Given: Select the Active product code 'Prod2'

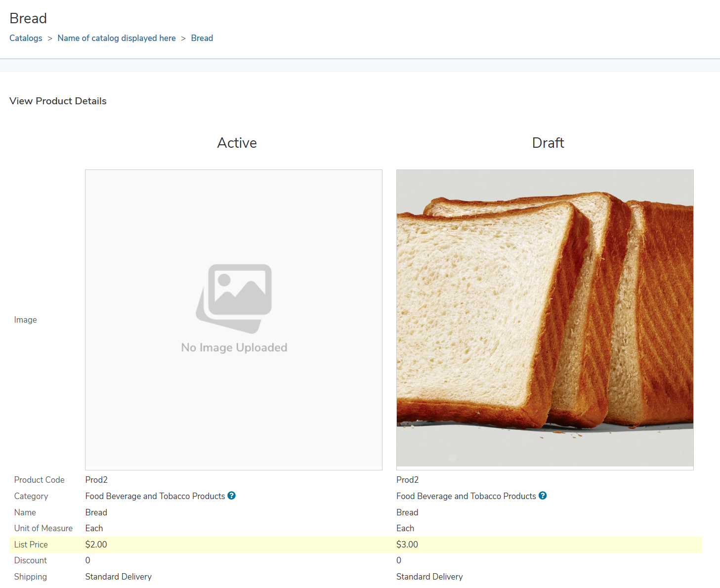Looking at the screenshot, I should pyautogui.click(x=96, y=480).
